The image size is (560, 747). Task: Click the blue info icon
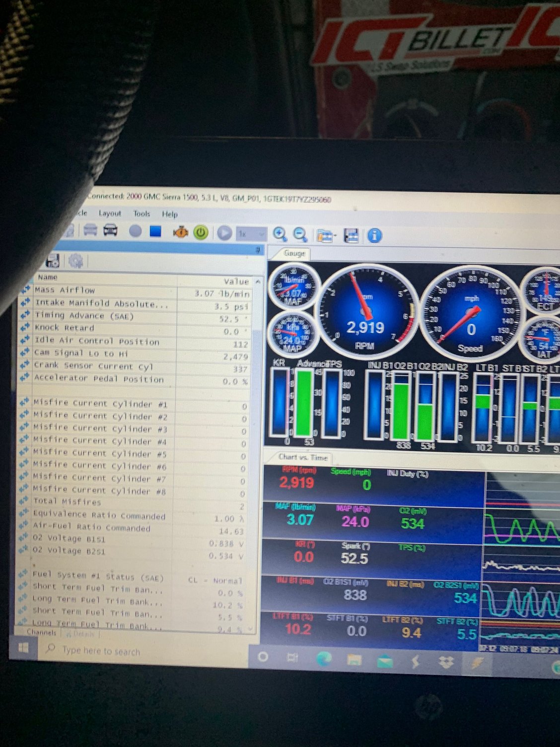coord(374,236)
